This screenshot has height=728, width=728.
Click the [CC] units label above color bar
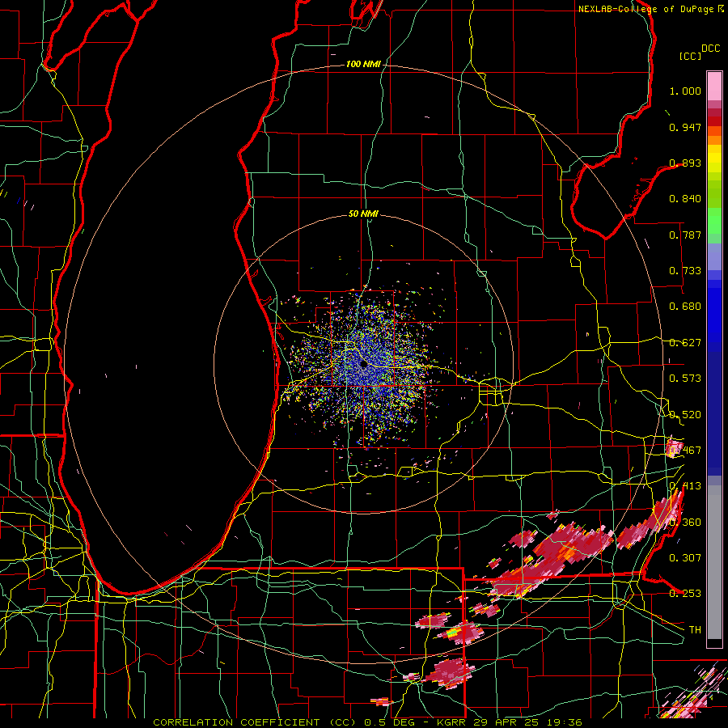690,56
